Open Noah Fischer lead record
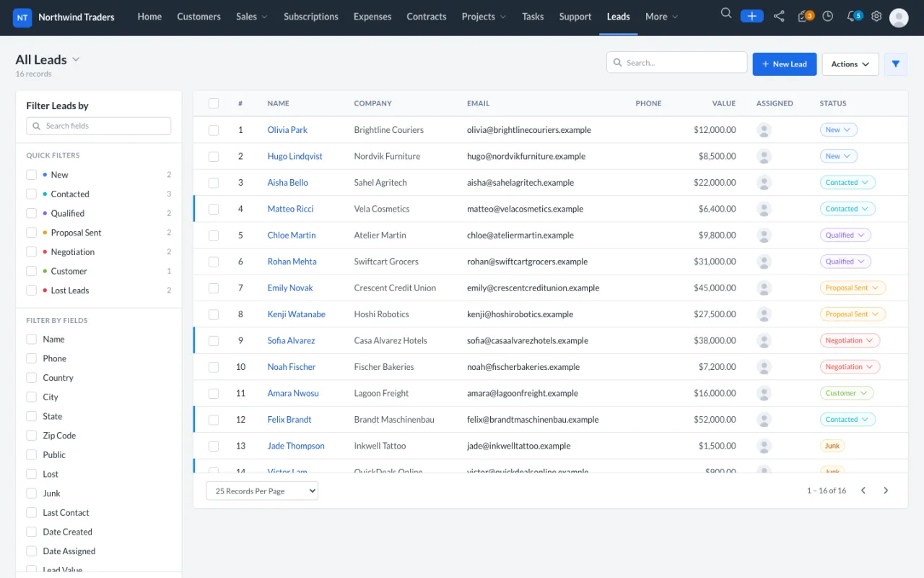The height and width of the screenshot is (578, 924). pos(292,367)
